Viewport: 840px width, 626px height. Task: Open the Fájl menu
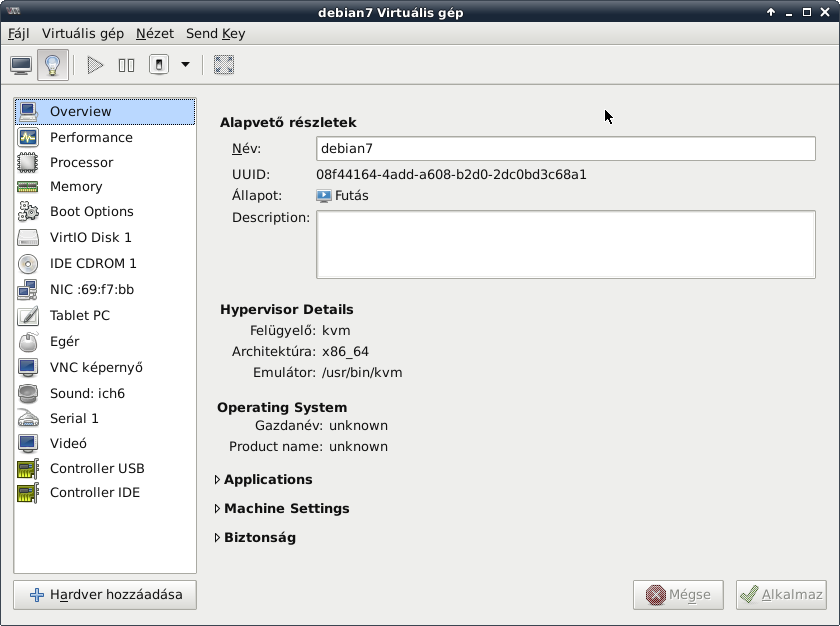(x=19, y=33)
